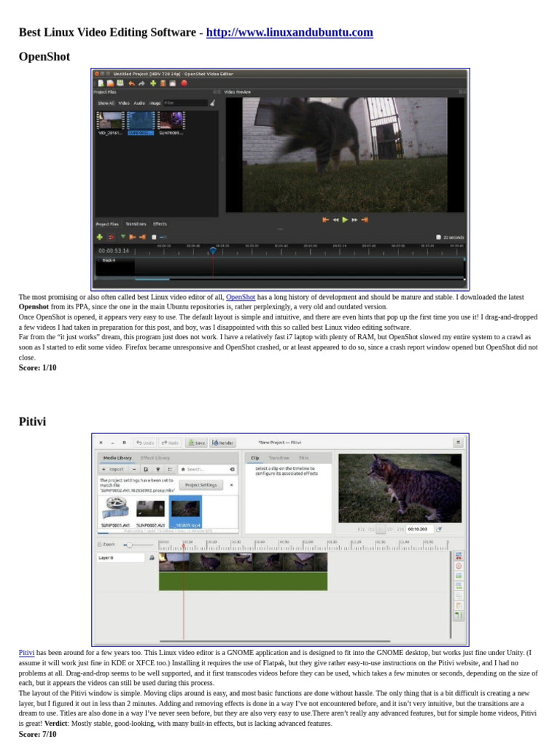Click the green audio clip on Pitivi timeline
This screenshot has height=747, width=560.
243,581
